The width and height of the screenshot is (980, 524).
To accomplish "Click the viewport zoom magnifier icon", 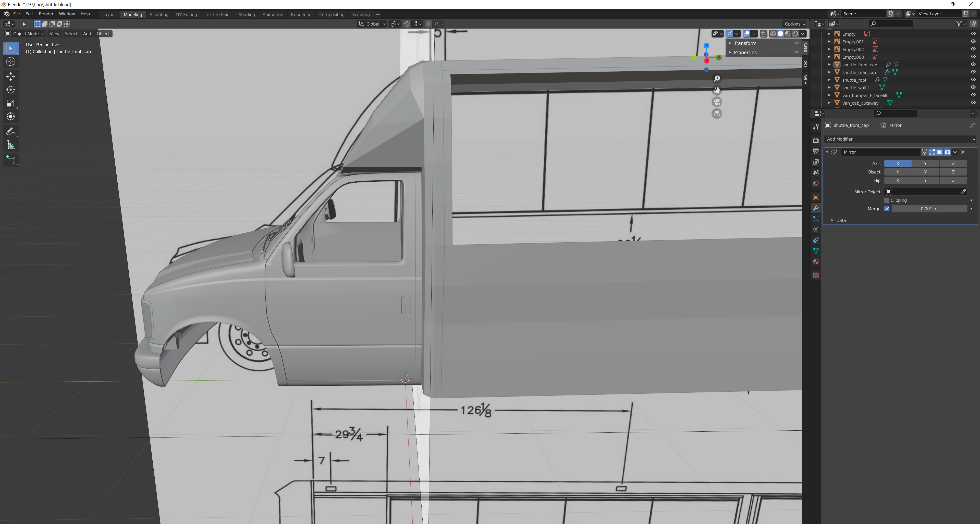I will click(x=717, y=78).
